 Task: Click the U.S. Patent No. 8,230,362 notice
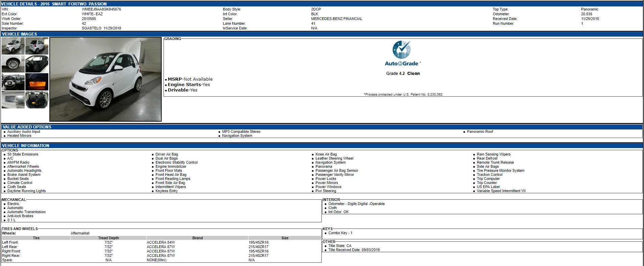403,95
